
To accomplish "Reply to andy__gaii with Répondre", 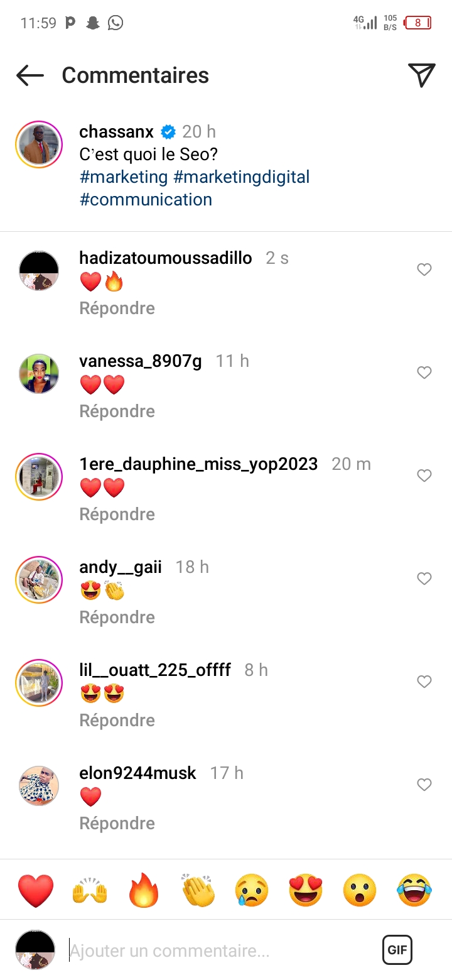I will (x=117, y=618).
